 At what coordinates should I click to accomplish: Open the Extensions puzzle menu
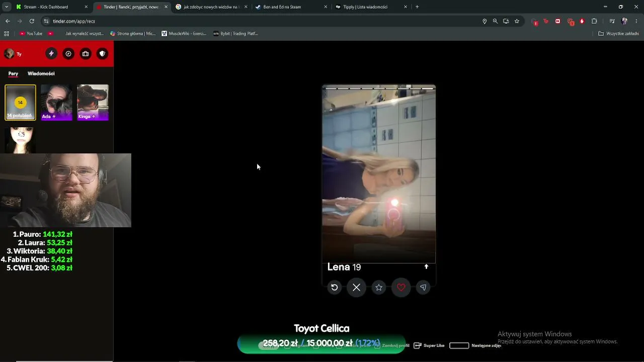pyautogui.click(x=594, y=21)
